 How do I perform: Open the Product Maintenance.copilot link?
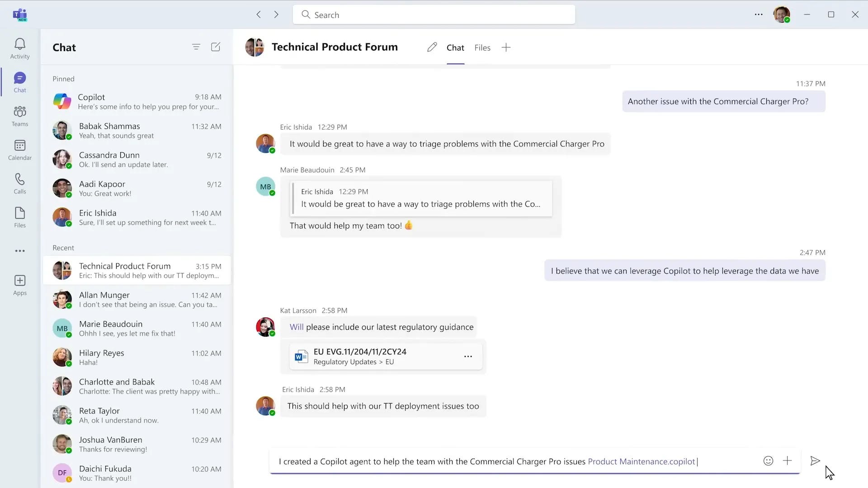pos(642,461)
